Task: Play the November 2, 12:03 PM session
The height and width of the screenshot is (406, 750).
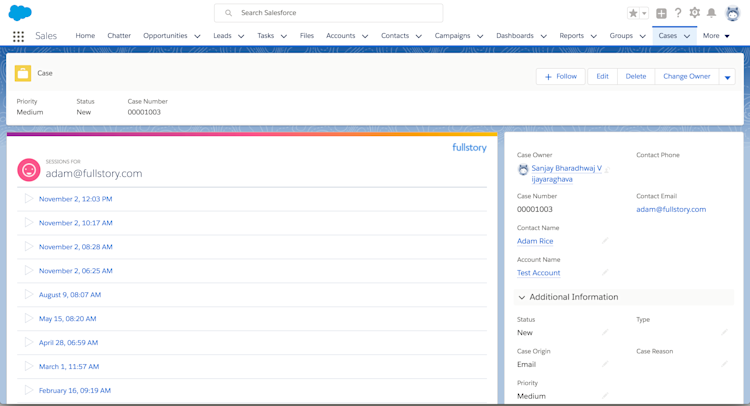Action: (x=29, y=198)
